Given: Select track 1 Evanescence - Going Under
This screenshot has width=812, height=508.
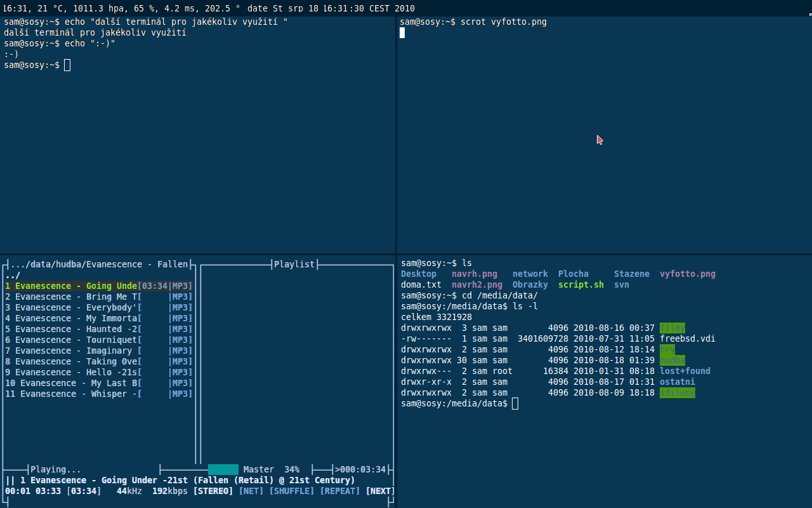Looking at the screenshot, I should click(98, 286).
